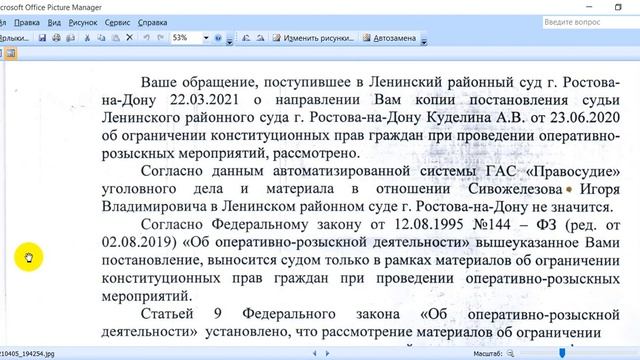This screenshot has height=360, width=640.
Task: Open the Правка menu
Action: [x=27, y=23]
